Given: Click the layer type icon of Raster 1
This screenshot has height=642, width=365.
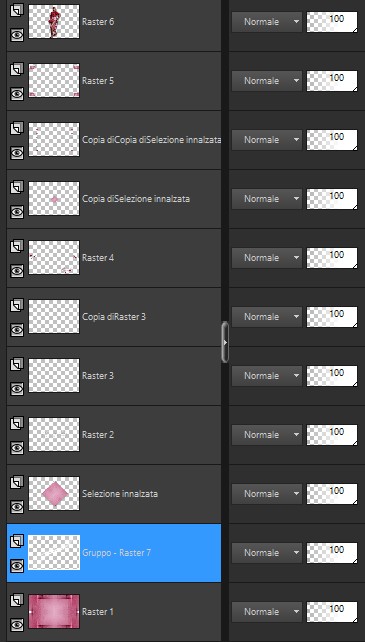Looking at the screenshot, I should pos(16,600).
